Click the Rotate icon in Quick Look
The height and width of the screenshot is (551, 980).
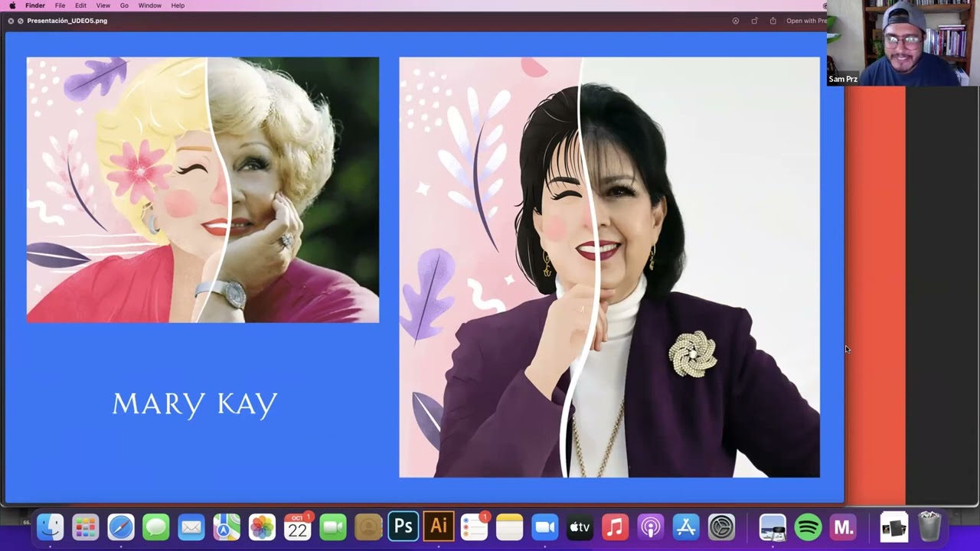coord(754,21)
